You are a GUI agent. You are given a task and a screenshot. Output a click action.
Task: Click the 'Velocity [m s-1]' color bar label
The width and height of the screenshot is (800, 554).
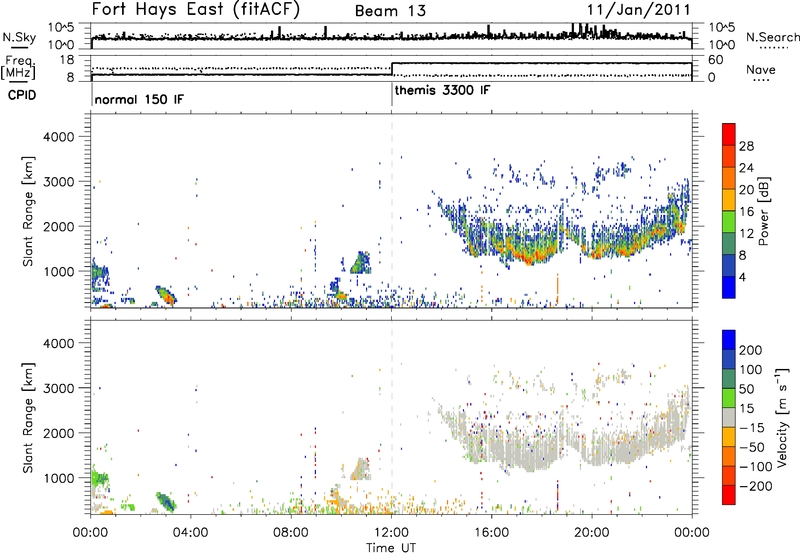(x=782, y=417)
